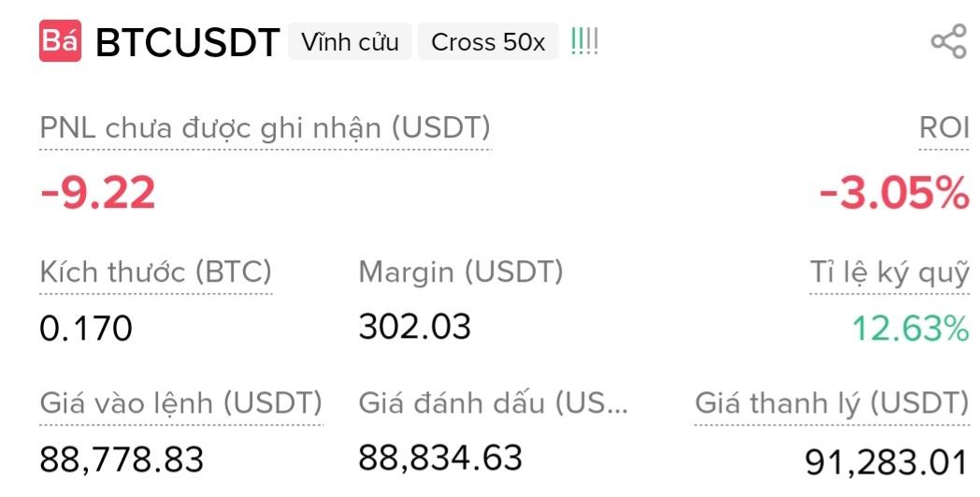Click the "PNL chưa được ghi nhận (USDT)" label
The height and width of the screenshot is (497, 980).
pyautogui.click(x=265, y=128)
